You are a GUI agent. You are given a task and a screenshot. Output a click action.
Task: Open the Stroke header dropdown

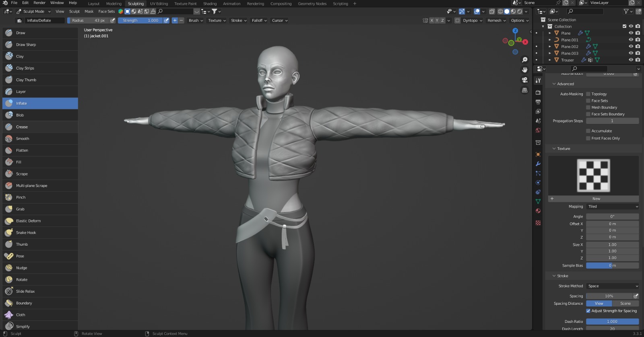(239, 21)
